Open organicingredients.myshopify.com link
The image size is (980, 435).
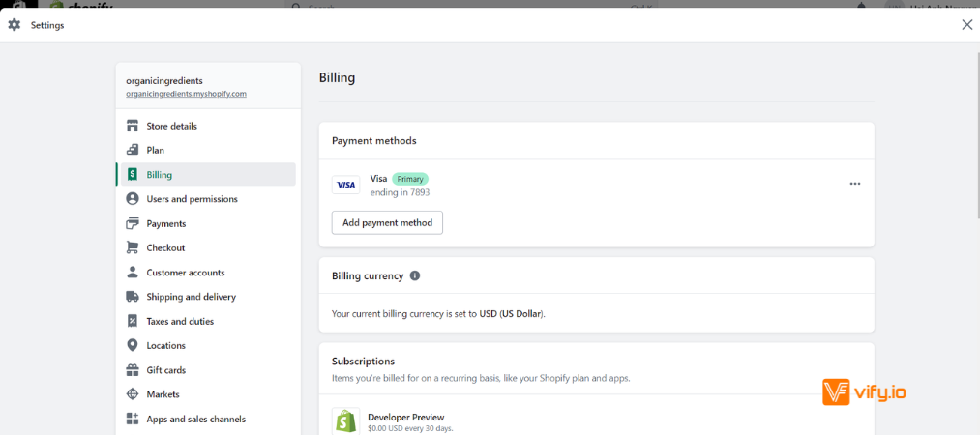[x=187, y=94]
